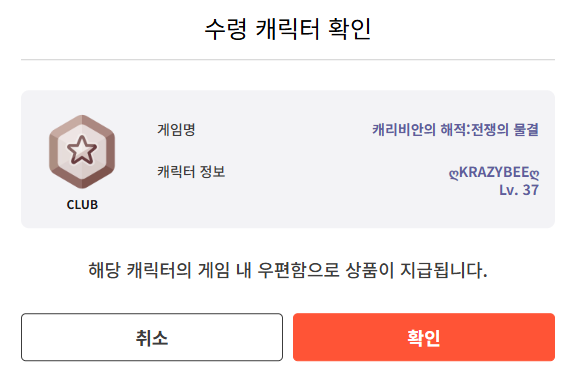Click the word 우편함으로 in the notice
This screenshot has height=379, width=567.
click(x=298, y=270)
